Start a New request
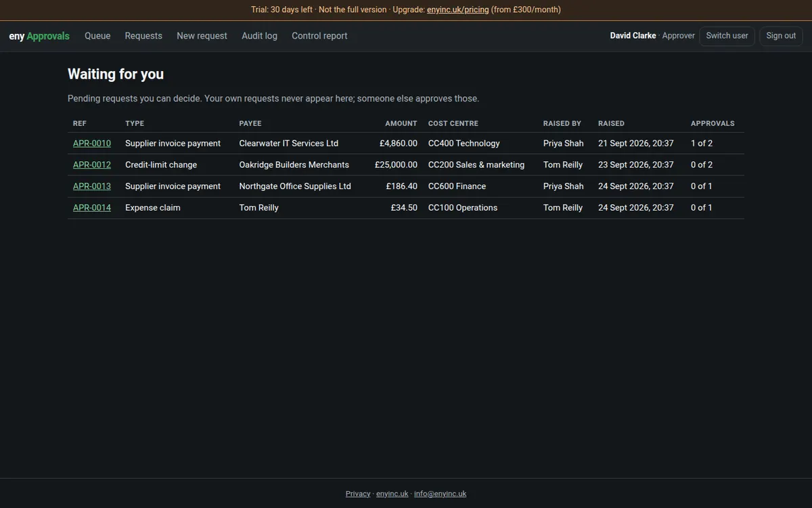This screenshot has height=508, width=812. pos(202,36)
